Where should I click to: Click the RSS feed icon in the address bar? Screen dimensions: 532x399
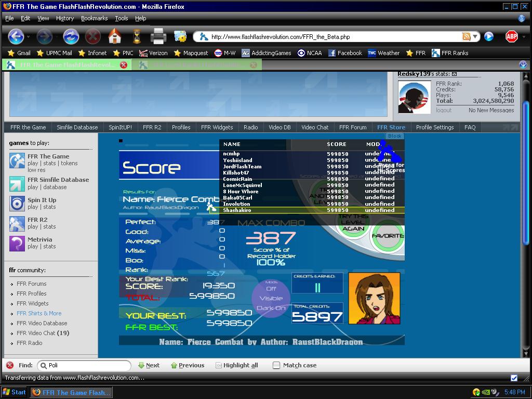click(x=466, y=37)
